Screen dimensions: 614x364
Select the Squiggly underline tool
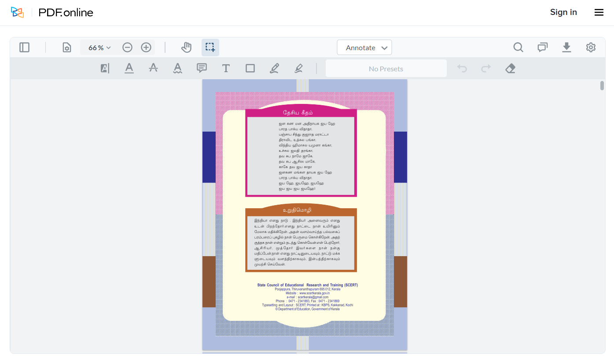click(x=177, y=68)
